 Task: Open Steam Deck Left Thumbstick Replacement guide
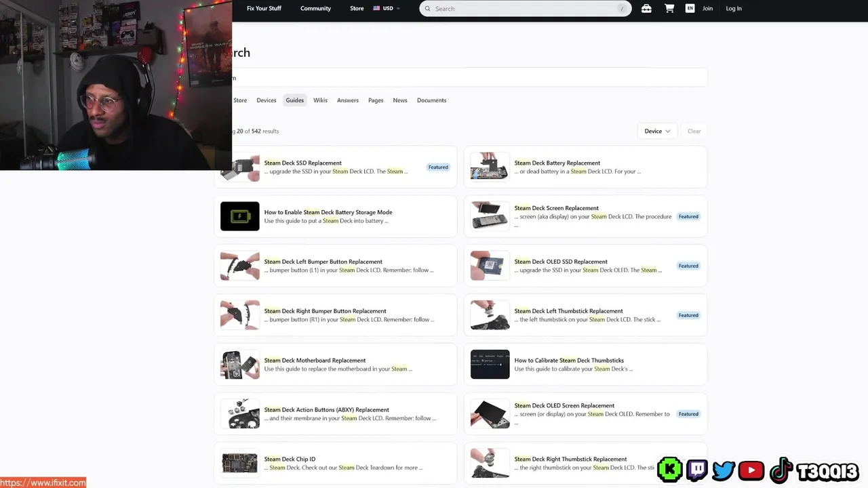[568, 311]
